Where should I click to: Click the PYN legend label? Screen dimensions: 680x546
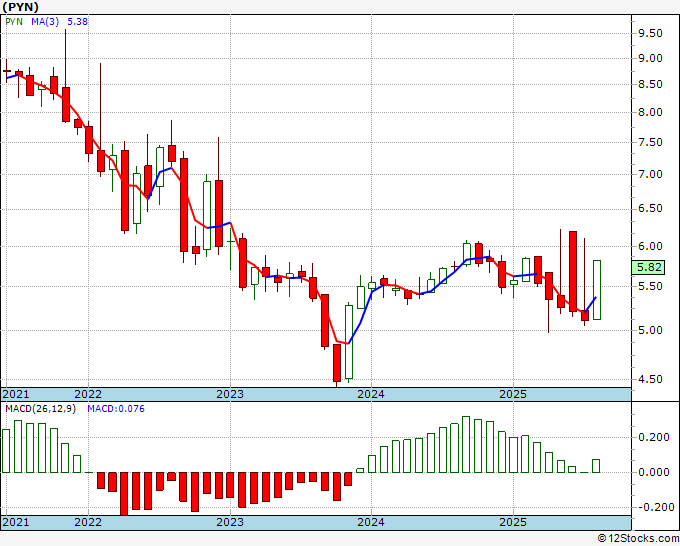[x=14, y=22]
